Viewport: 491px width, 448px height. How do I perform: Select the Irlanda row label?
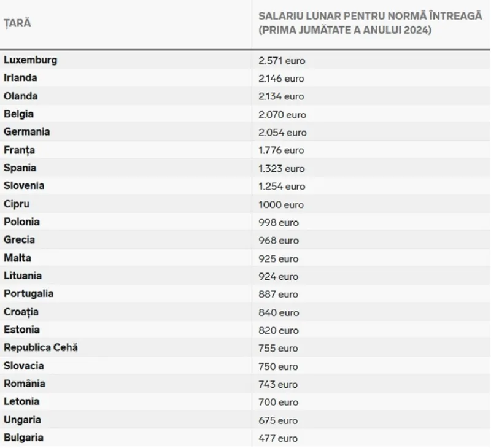point(20,78)
